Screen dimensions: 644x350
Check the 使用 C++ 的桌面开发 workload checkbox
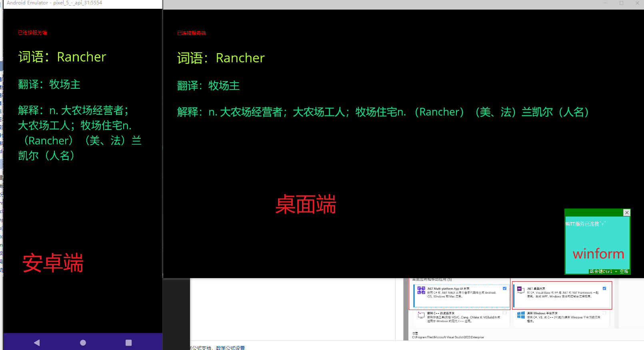[504, 313]
